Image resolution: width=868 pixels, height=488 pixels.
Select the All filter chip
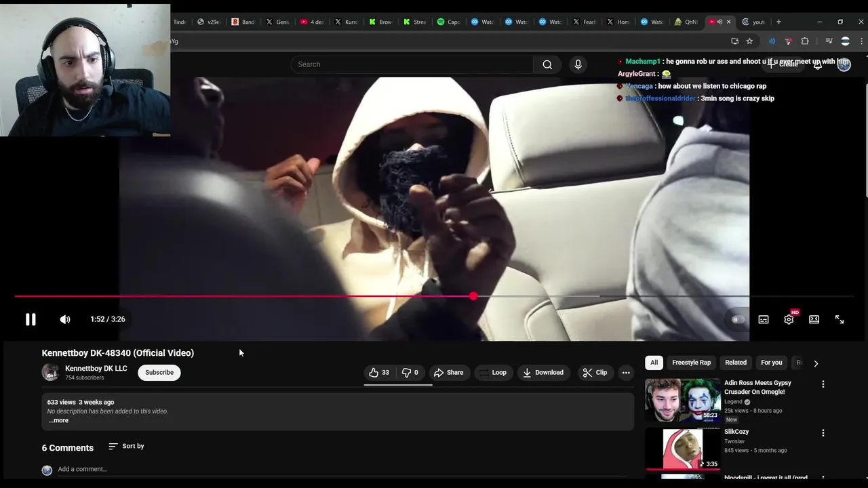[654, 363]
